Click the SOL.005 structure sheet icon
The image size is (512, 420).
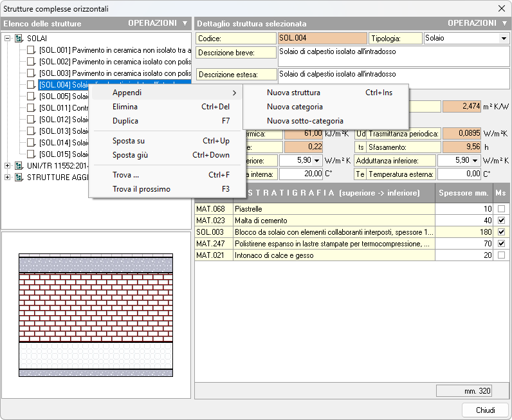[x=31, y=96]
